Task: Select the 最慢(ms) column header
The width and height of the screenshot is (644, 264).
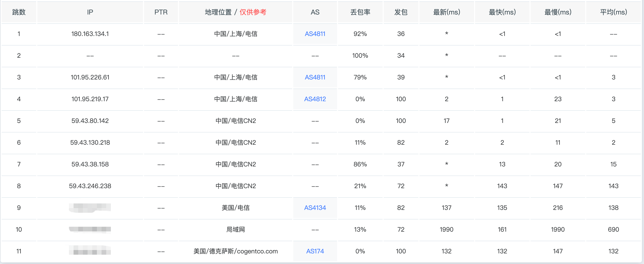Action: [558, 12]
